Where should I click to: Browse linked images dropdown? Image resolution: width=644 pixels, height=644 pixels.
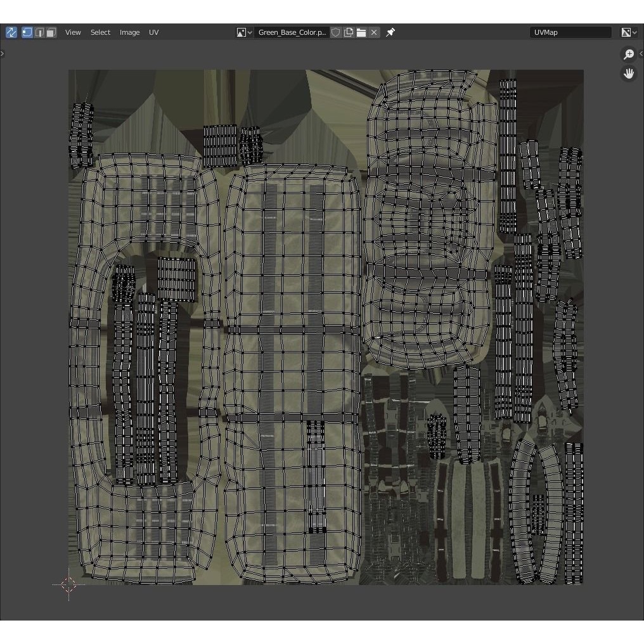[244, 32]
